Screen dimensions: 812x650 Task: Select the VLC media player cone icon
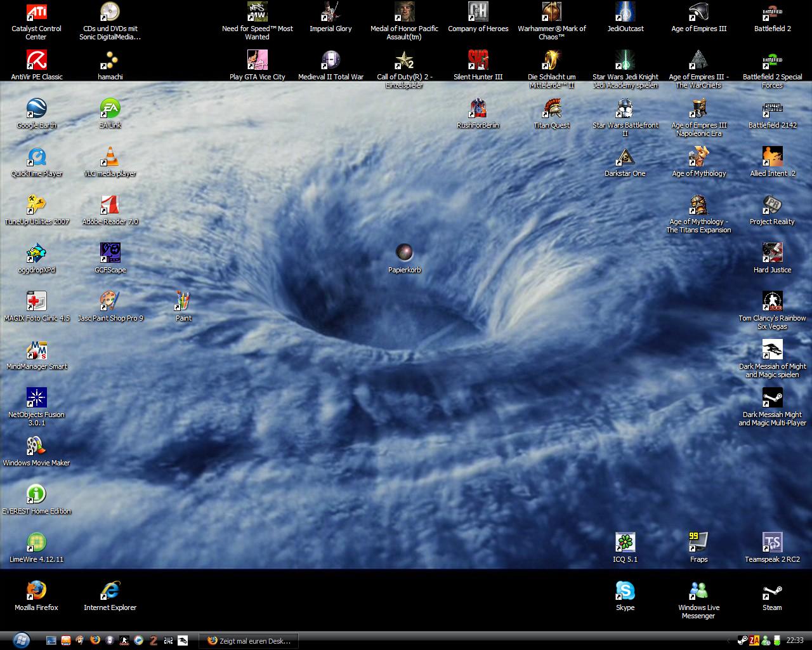(x=110, y=157)
